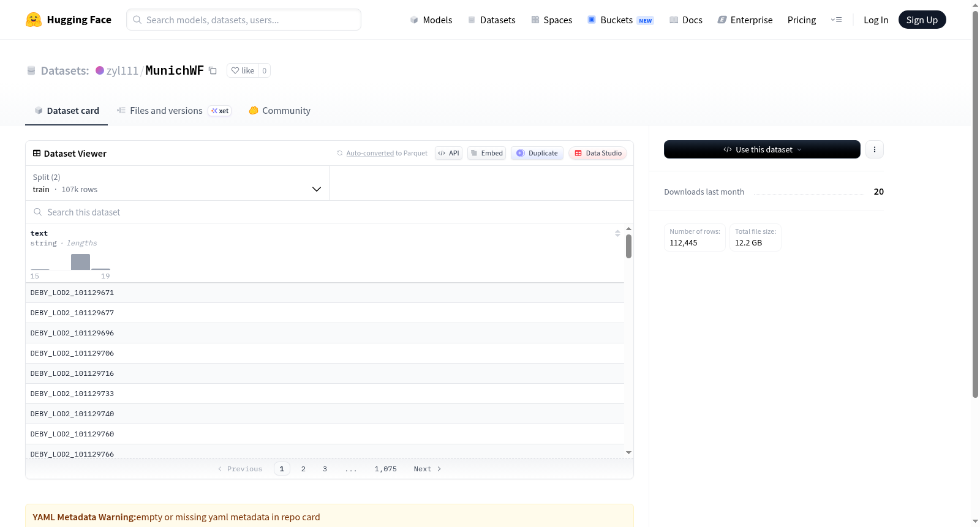Click the Next page button
The height and width of the screenshot is (527, 980).
coord(428,469)
